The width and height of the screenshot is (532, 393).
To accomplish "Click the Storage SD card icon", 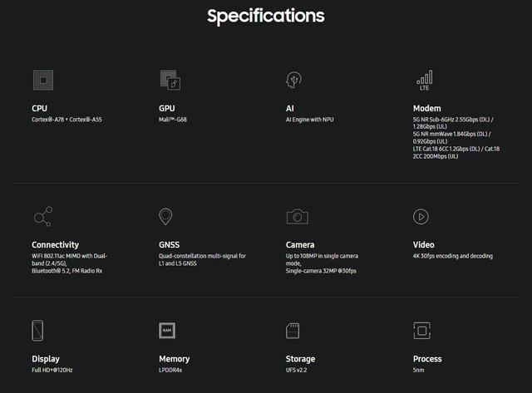I will [293, 330].
